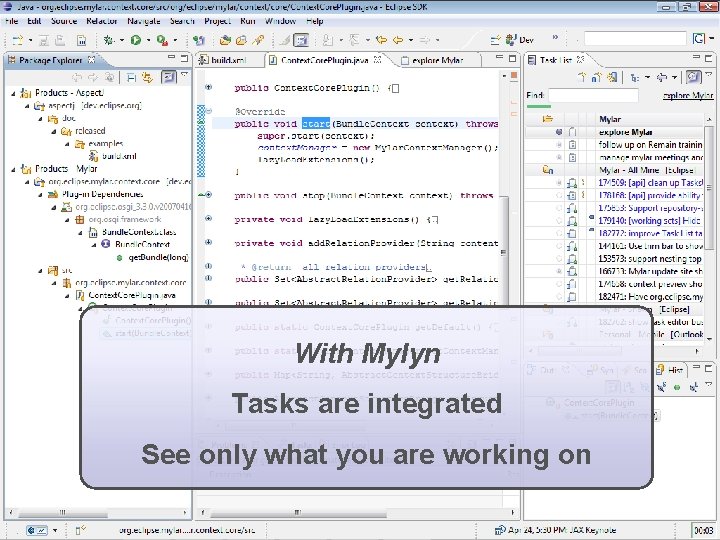Toggle activation of task 174509
This screenshot has height=540, width=720.
click(559, 183)
